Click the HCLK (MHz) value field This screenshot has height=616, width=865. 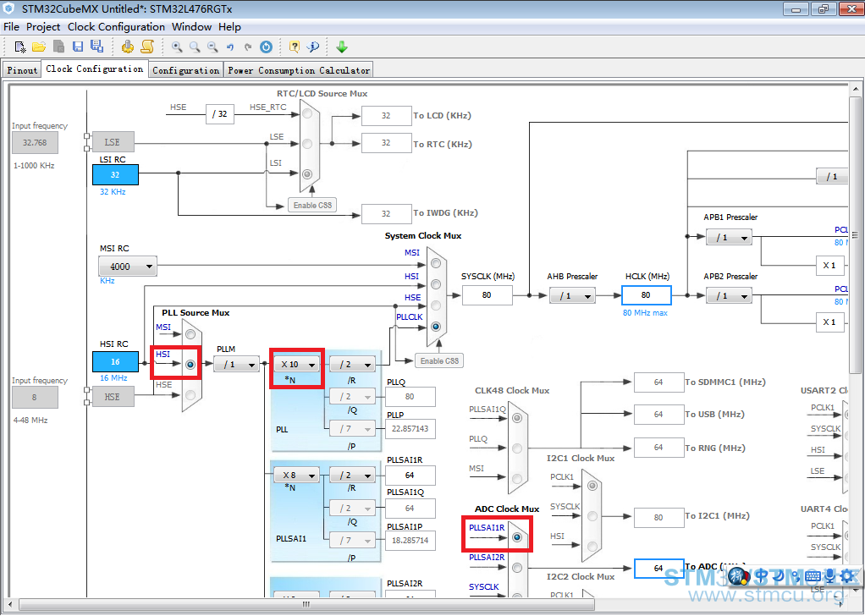(x=647, y=295)
